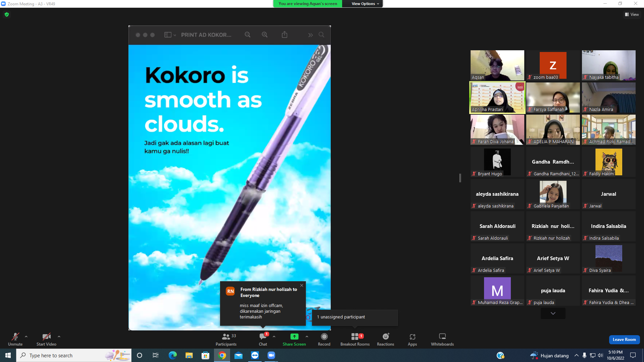Screen dimensions: 644x362
Task: Click the green encryption shield icon
Action: (x=7, y=14)
